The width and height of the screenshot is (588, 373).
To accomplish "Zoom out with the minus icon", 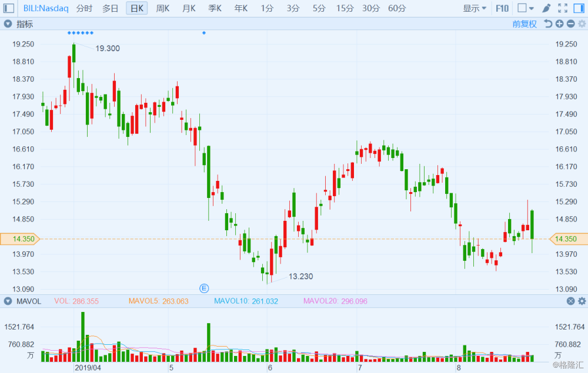I will pos(570,24).
